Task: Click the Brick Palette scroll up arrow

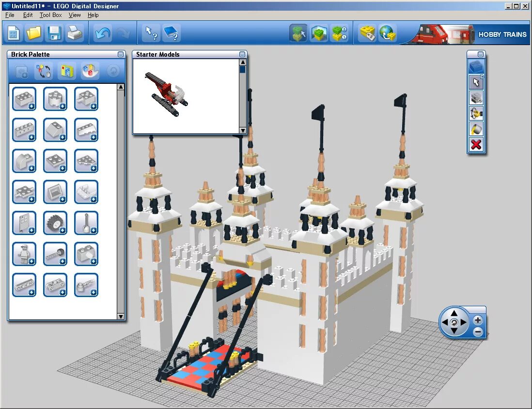Action: 121,87
